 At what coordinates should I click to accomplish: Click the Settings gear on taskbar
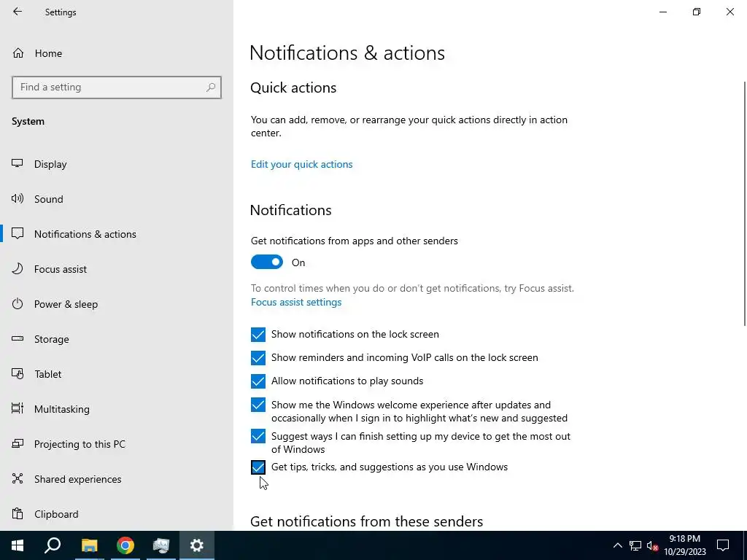point(197,545)
